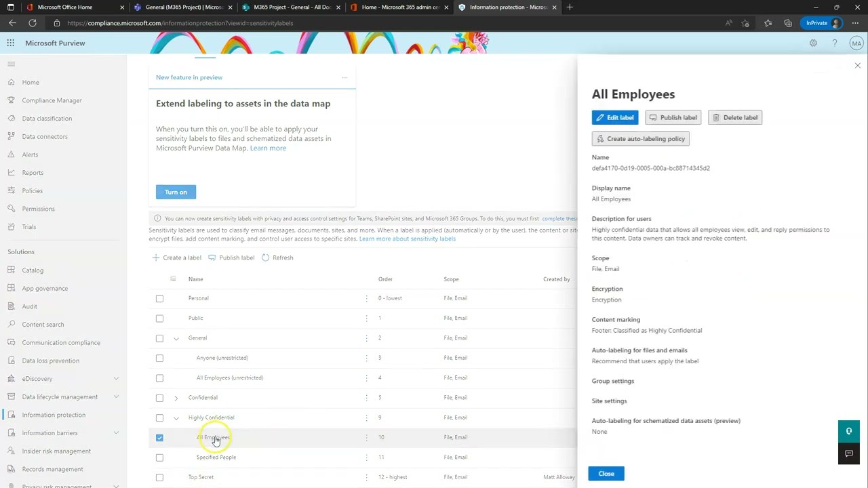Open Compliance Manager from sidebar
Image resolution: width=868 pixels, height=488 pixels.
click(52, 100)
